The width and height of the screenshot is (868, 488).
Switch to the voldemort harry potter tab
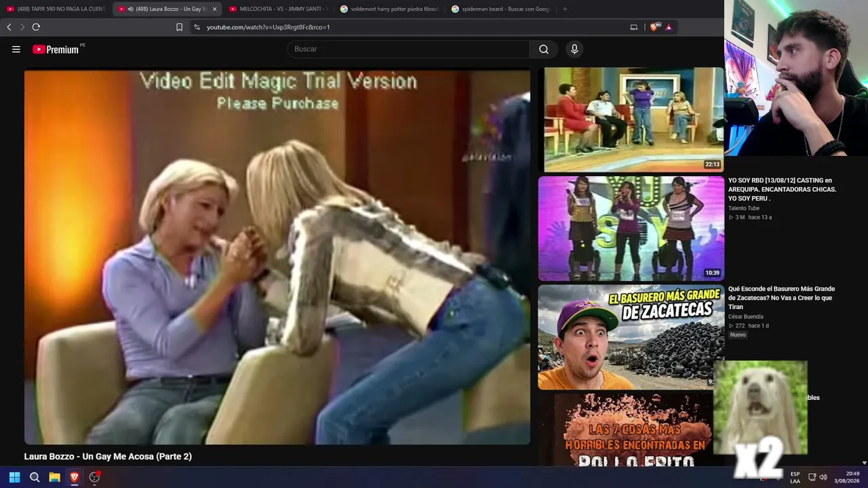(x=389, y=9)
